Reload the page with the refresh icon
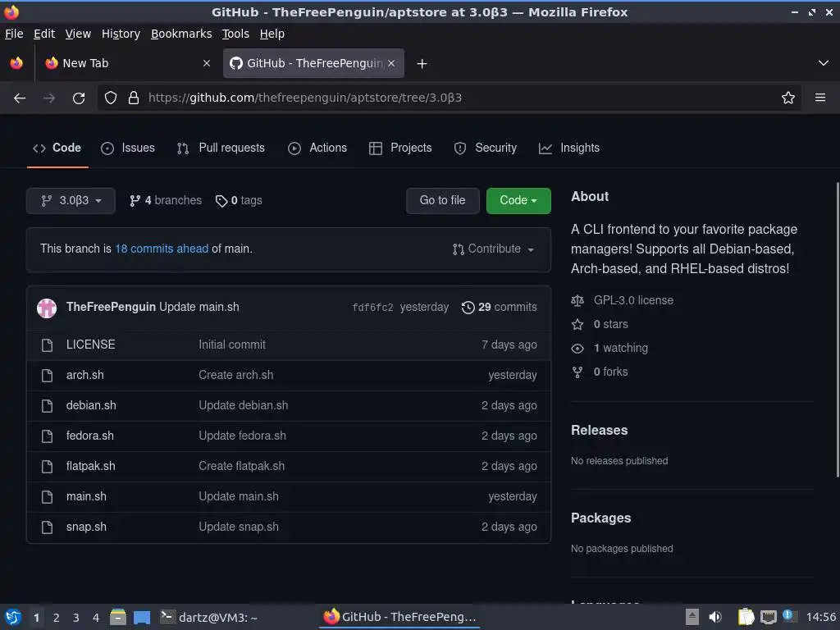The height and width of the screenshot is (630, 840). (x=79, y=98)
